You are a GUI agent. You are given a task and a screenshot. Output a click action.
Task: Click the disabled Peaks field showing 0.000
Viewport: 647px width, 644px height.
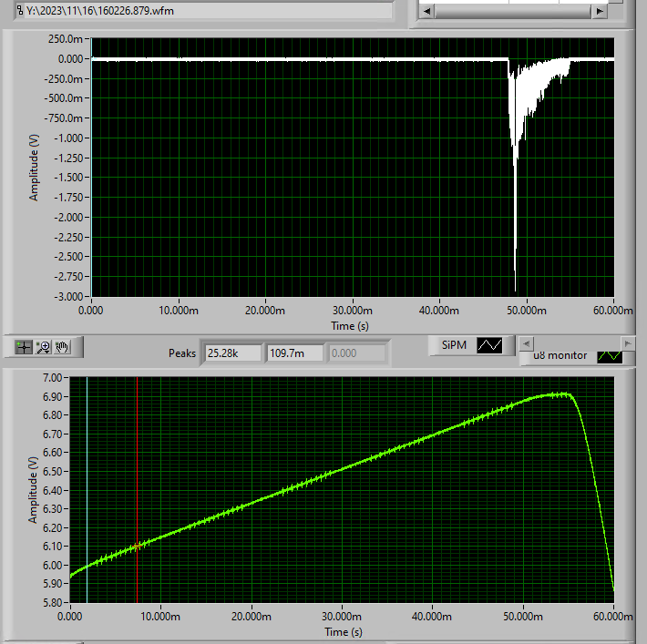[356, 353]
